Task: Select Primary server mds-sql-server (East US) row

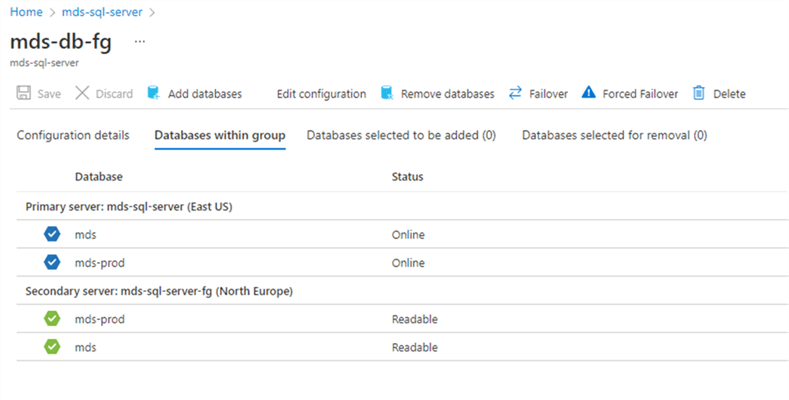Action: pyautogui.click(x=403, y=207)
